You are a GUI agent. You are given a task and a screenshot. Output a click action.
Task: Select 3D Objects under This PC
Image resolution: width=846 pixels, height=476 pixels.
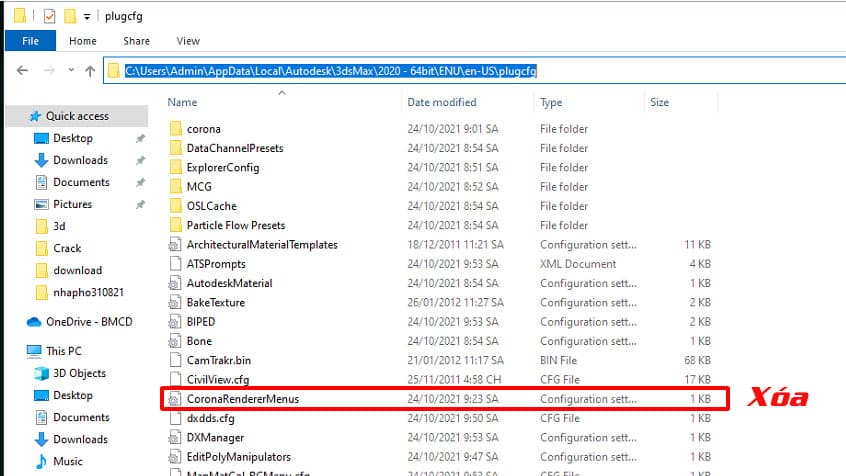pos(81,374)
